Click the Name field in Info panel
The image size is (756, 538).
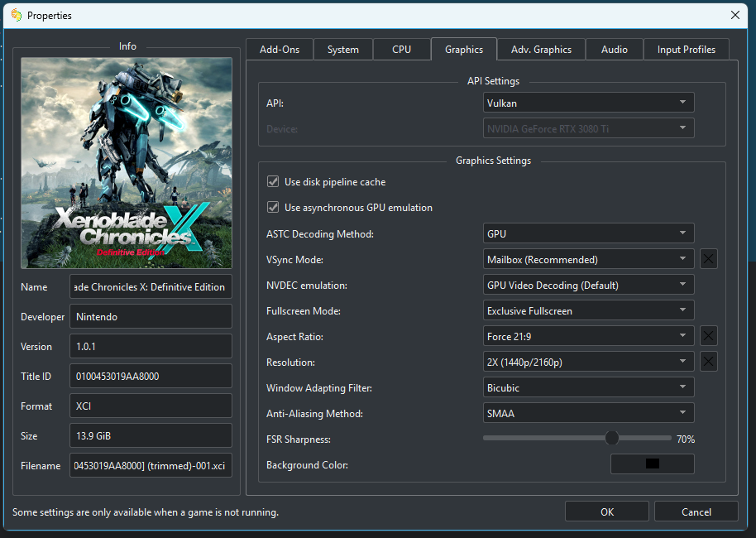(x=151, y=286)
